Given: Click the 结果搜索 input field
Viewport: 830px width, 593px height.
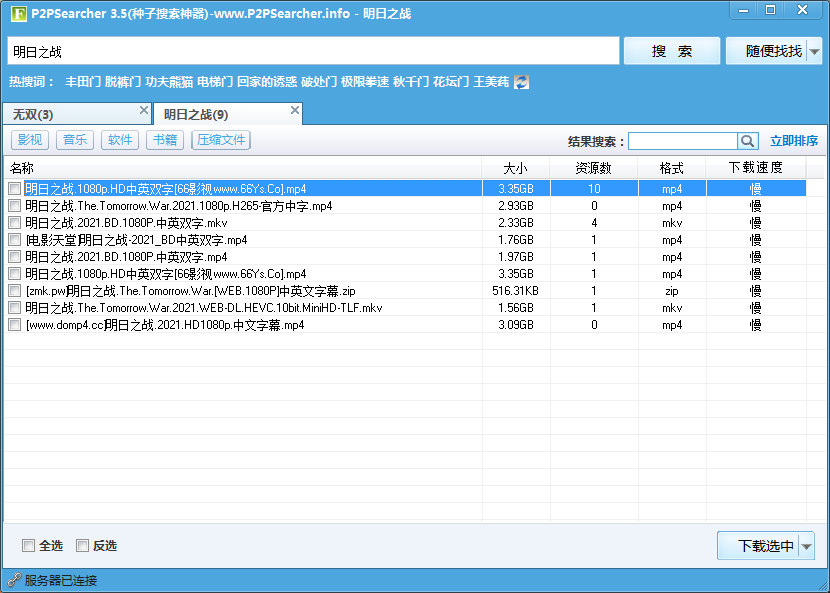Looking at the screenshot, I should [x=683, y=141].
